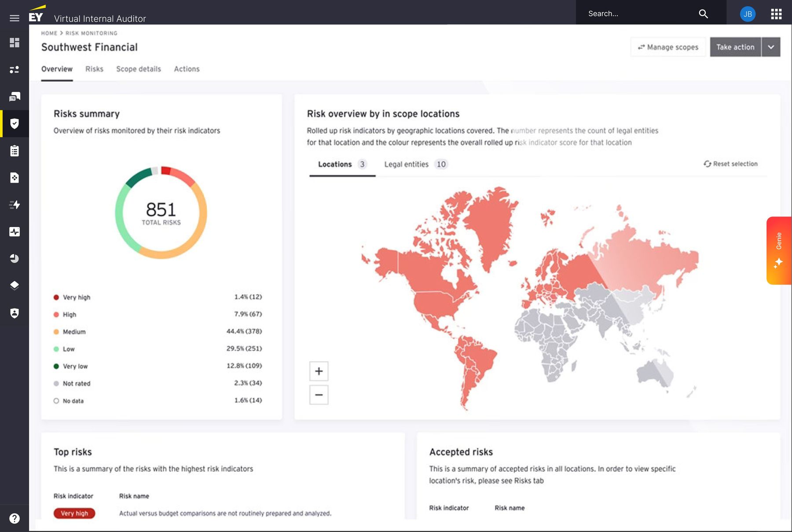The width and height of the screenshot is (792, 532).
Task: Select the Very high legend color dot
Action: (56, 297)
